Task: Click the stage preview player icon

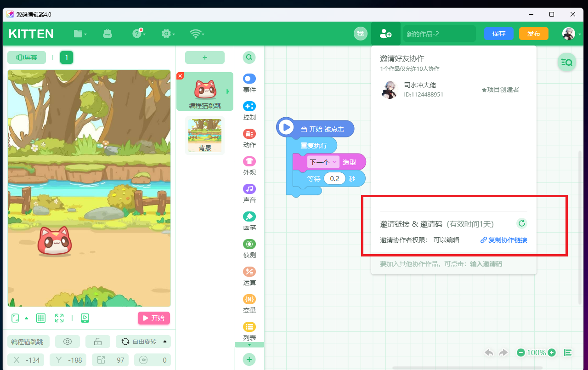Action: point(85,318)
